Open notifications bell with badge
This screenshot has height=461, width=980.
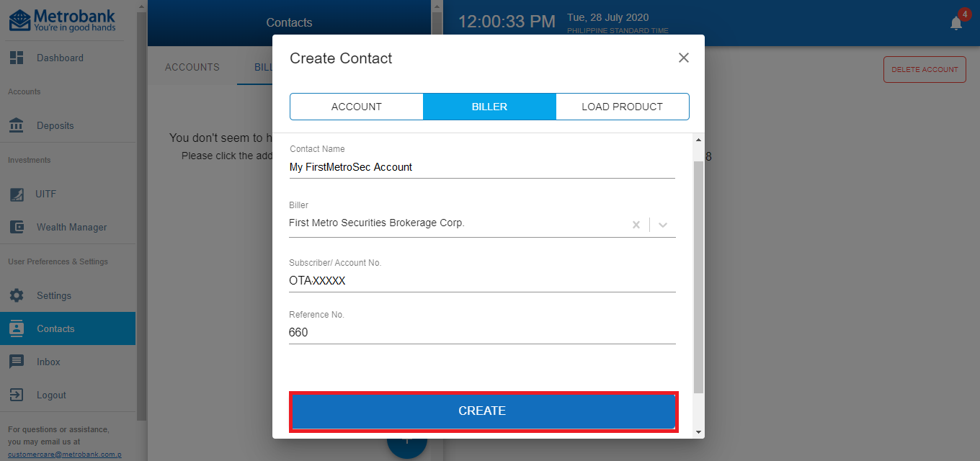coord(956,22)
